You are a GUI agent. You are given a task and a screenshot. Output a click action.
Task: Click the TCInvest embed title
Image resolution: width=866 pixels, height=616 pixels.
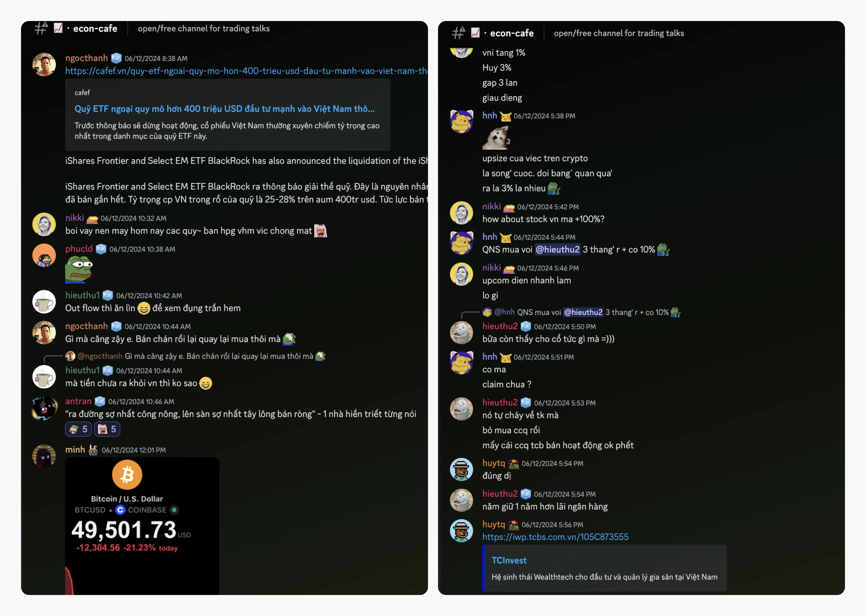509,560
